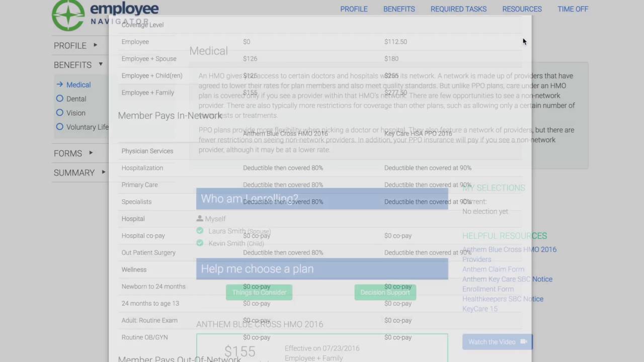Open the RESOURCES top navigation item

pyautogui.click(x=522, y=9)
